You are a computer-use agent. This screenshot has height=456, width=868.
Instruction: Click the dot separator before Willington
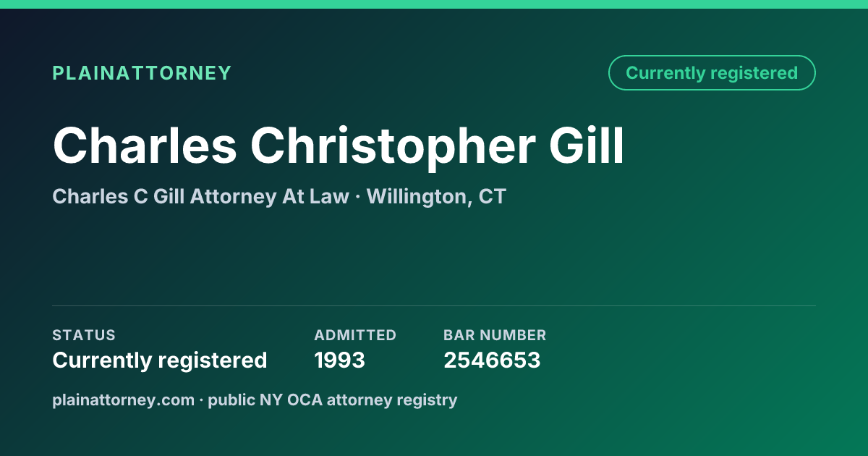coord(358,197)
